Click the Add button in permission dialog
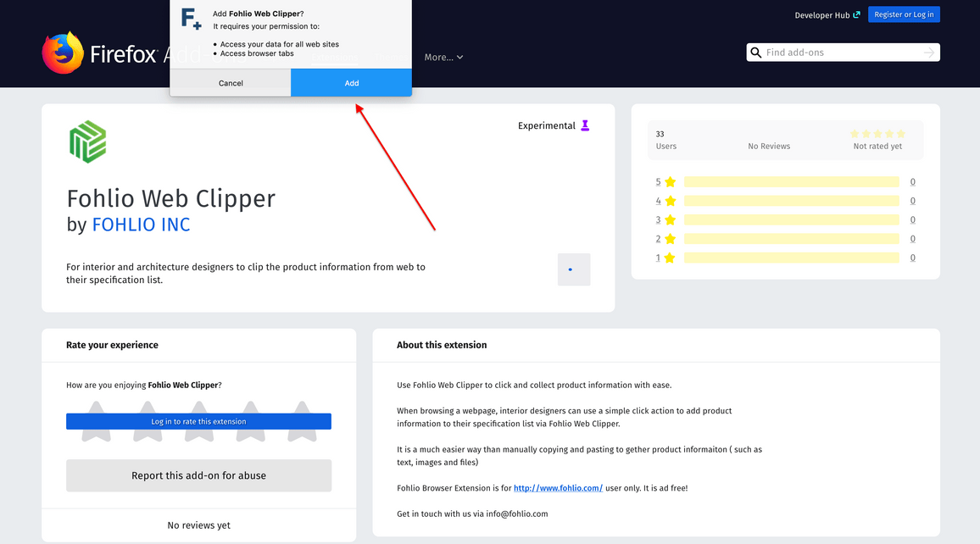Image resolution: width=980 pixels, height=544 pixels. click(351, 83)
